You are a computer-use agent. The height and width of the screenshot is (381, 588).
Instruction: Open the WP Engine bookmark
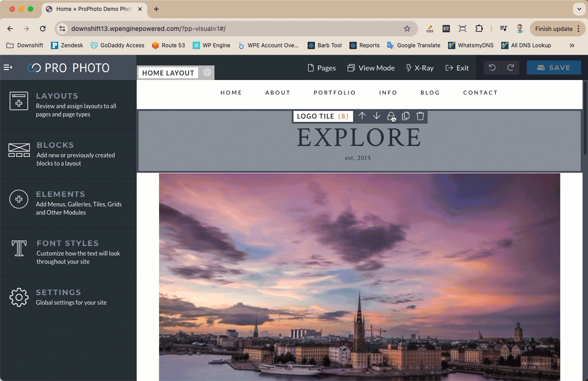tap(211, 45)
